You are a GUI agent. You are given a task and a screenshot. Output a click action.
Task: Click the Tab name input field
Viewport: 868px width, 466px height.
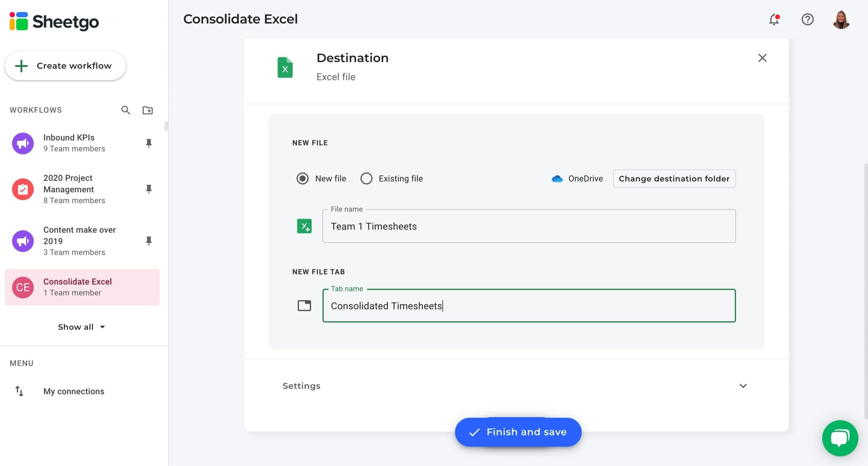pos(529,306)
